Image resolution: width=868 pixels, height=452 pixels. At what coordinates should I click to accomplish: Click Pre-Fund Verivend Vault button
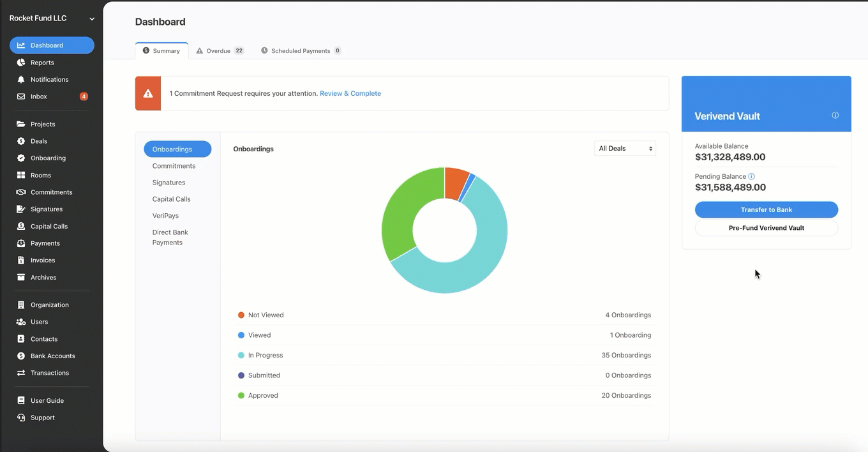point(766,228)
